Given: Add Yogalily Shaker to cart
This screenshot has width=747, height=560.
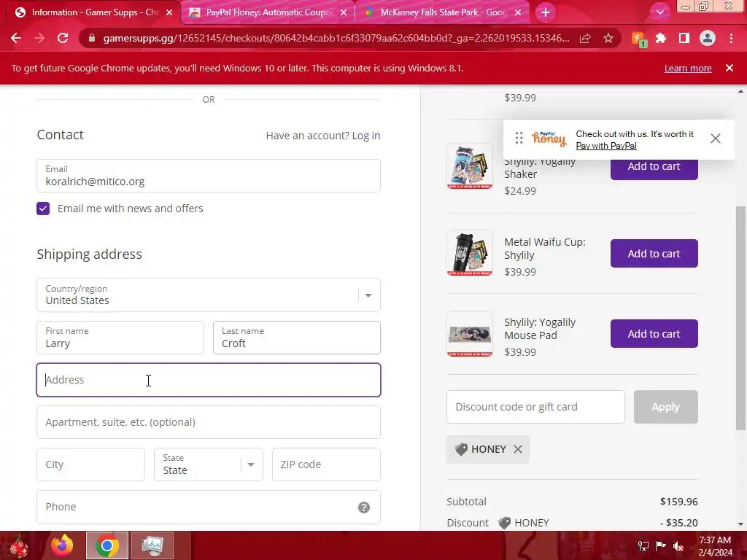Looking at the screenshot, I should tap(654, 168).
